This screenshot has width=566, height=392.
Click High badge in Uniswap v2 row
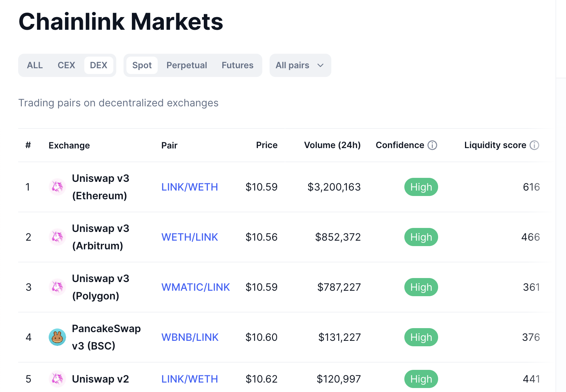click(x=421, y=379)
